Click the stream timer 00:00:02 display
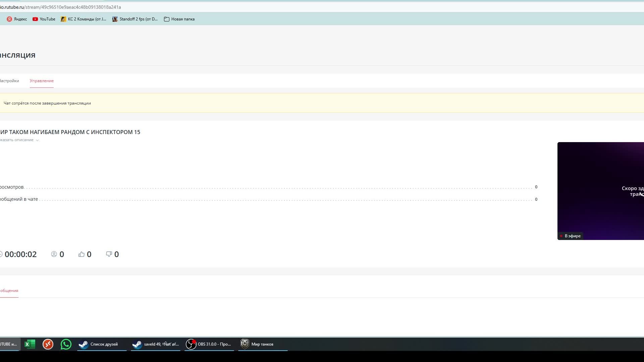The height and width of the screenshot is (362, 644). pyautogui.click(x=20, y=254)
